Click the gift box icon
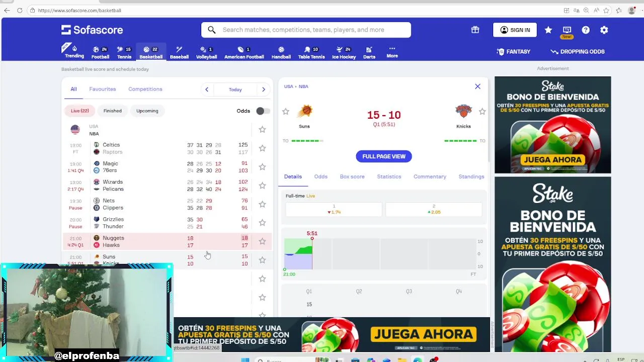 (475, 30)
